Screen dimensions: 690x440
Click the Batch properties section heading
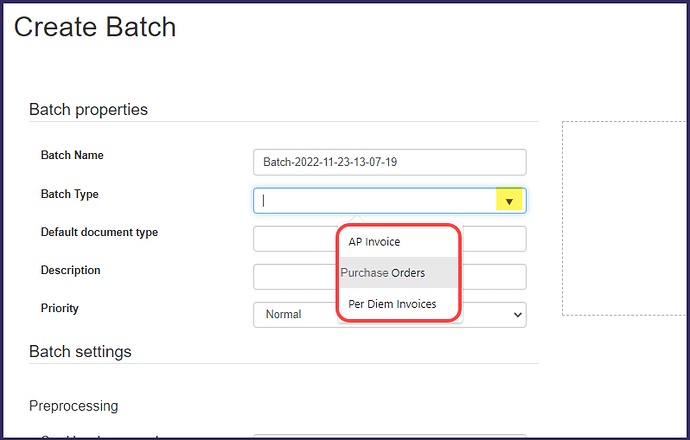click(x=88, y=109)
